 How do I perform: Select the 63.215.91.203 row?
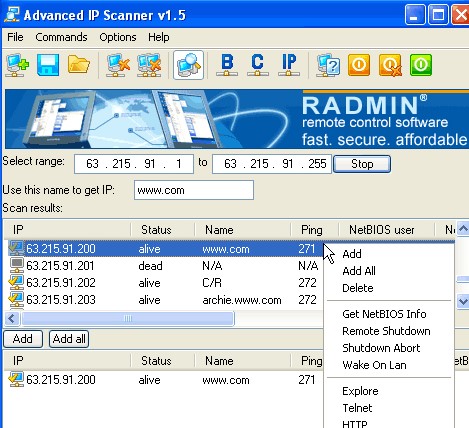coord(165,300)
